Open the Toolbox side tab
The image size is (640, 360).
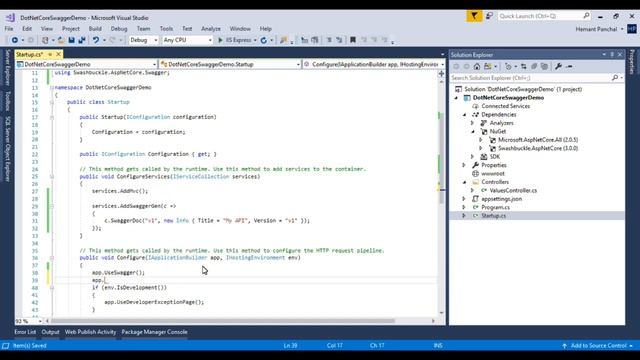[8, 101]
